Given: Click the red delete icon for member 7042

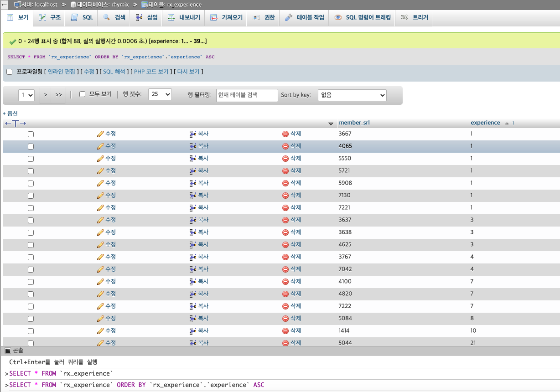Looking at the screenshot, I should (285, 269).
